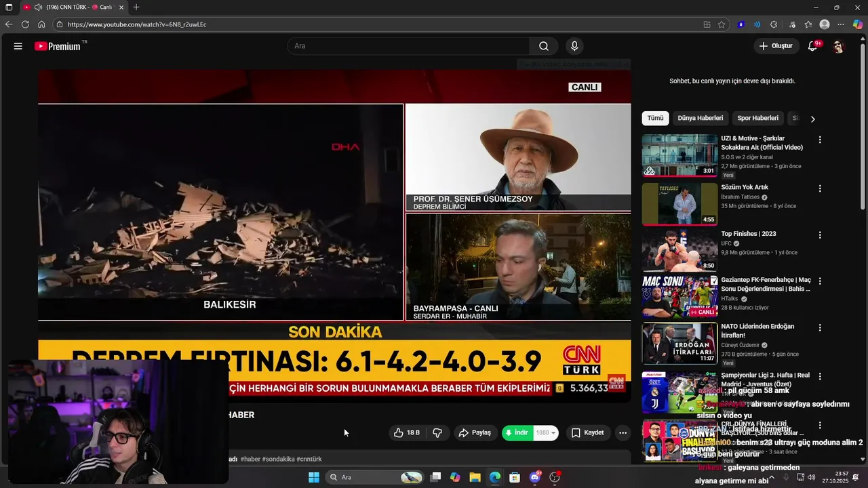Open the volume icon in system tray
The width and height of the screenshot is (868, 488).
[812, 477]
